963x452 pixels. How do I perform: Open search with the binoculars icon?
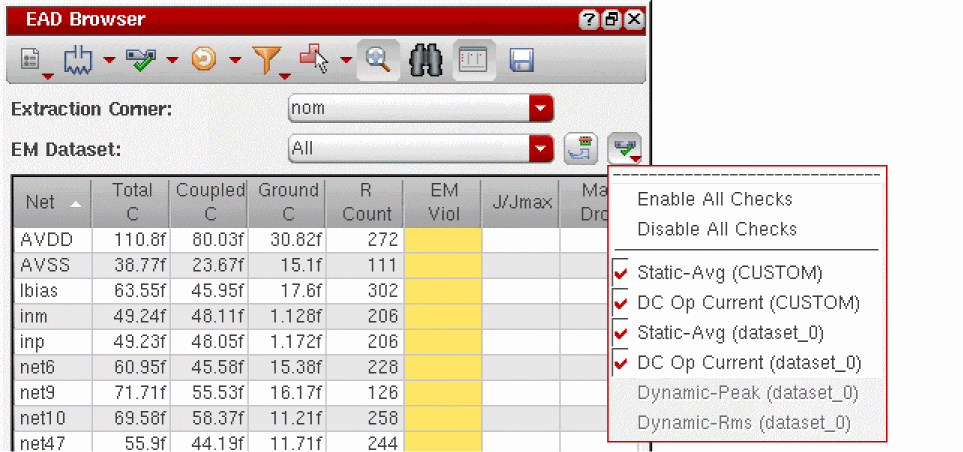pyautogui.click(x=426, y=61)
